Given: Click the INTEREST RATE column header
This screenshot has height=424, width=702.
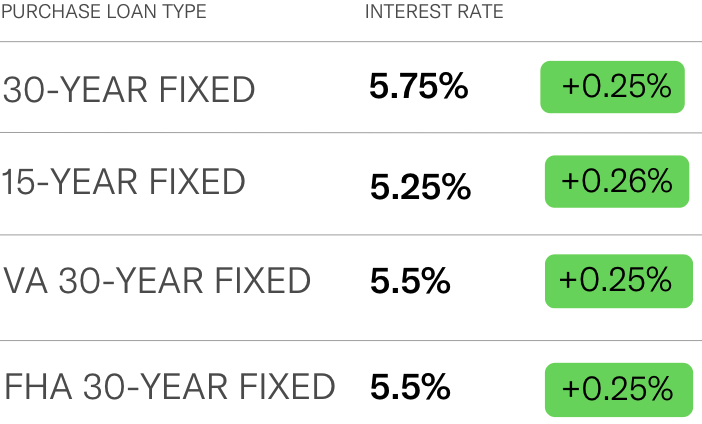Looking at the screenshot, I should tap(434, 12).
